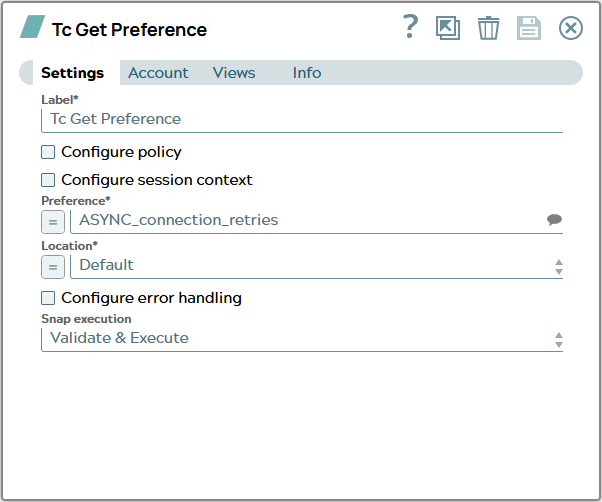Switch to the Account tab
602x502 pixels.
[x=158, y=73]
